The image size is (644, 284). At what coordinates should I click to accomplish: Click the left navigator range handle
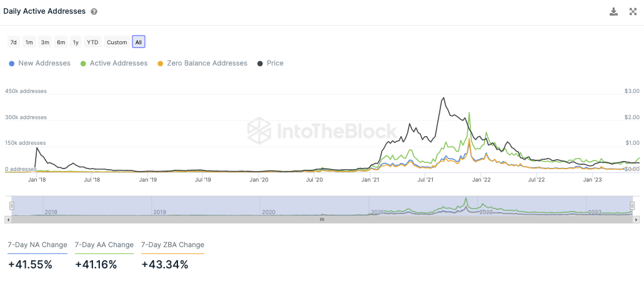(x=12, y=205)
